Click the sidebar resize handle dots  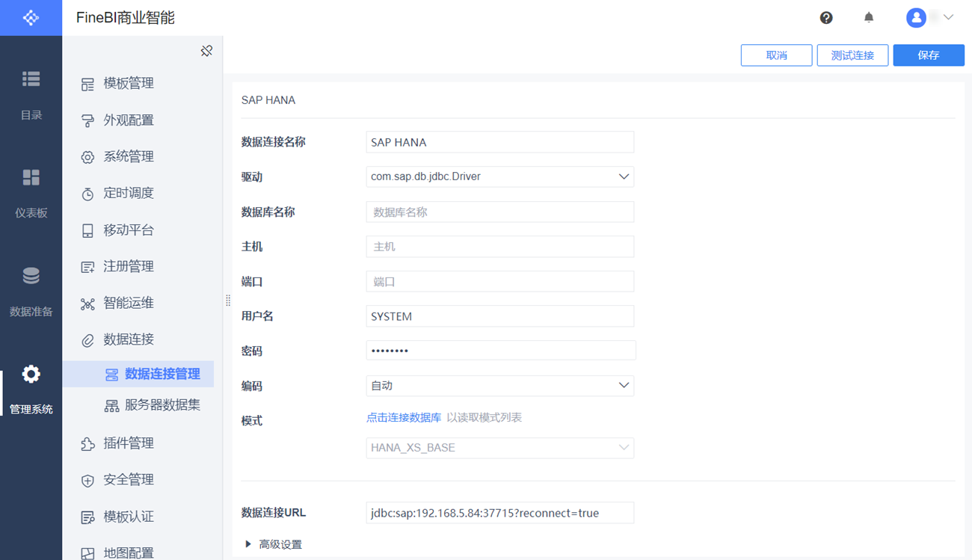(x=228, y=301)
